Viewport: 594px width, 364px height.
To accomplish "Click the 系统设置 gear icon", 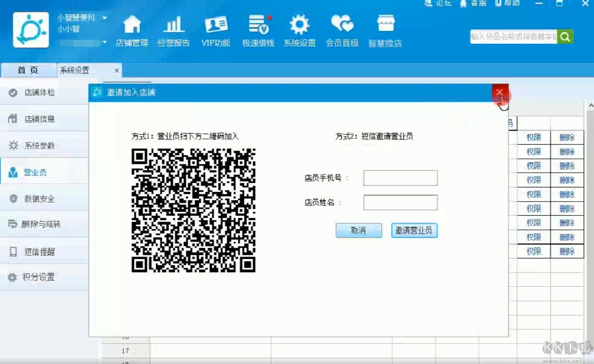I will click(x=299, y=30).
